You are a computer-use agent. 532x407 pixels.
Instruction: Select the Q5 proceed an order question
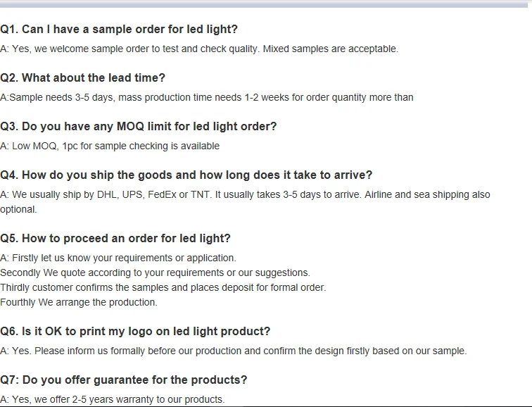(115, 238)
